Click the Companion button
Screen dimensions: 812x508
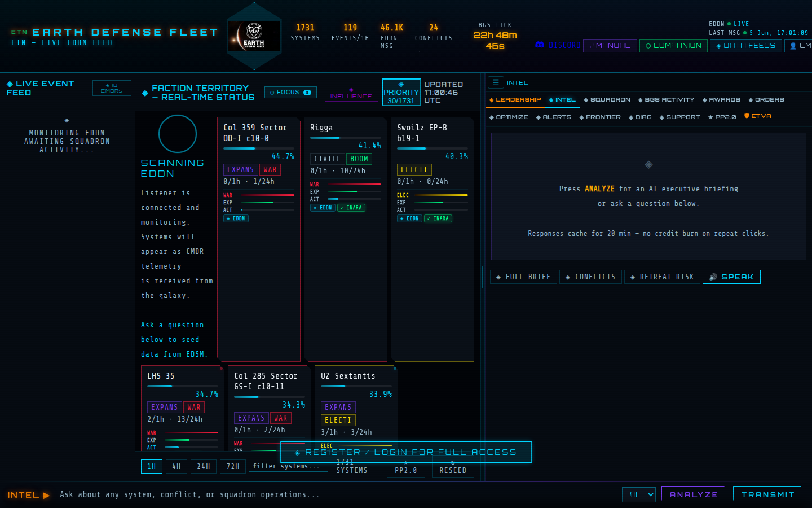point(673,46)
